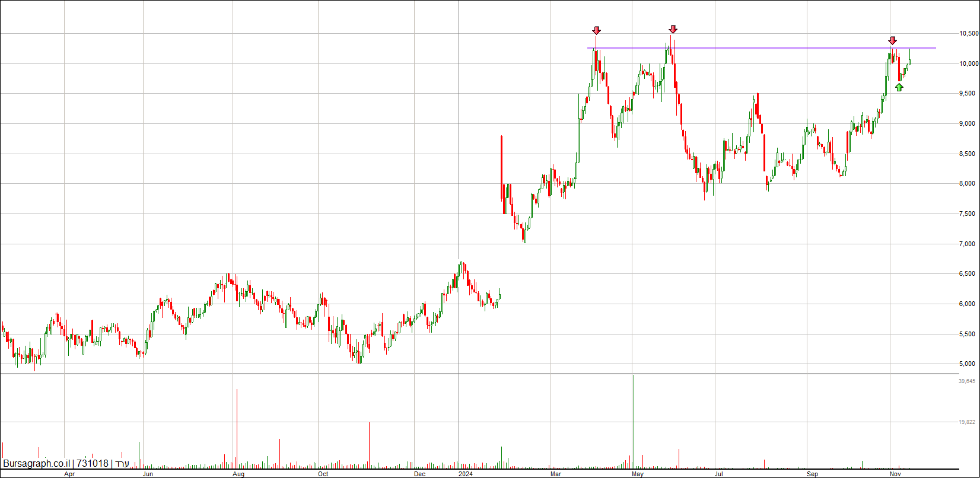Select the 19,822 volume axis label
Image resolution: width=980 pixels, height=478 pixels.
coord(967,422)
